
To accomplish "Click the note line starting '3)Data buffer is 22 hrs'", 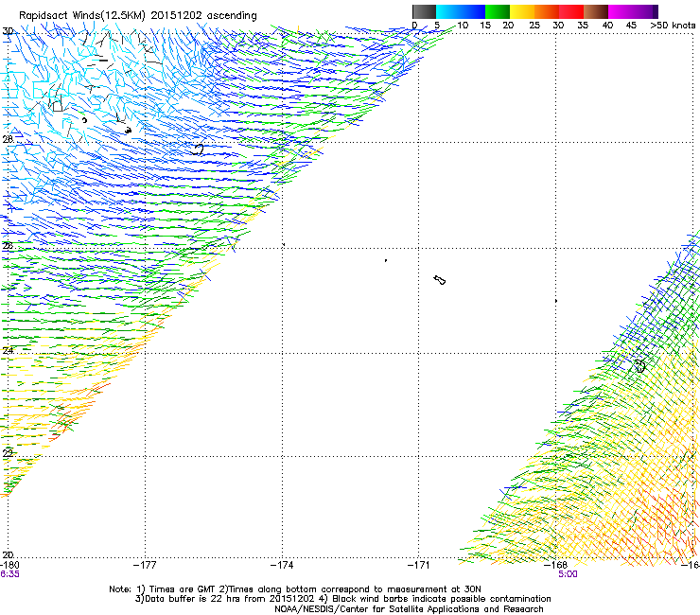I will point(342,599).
